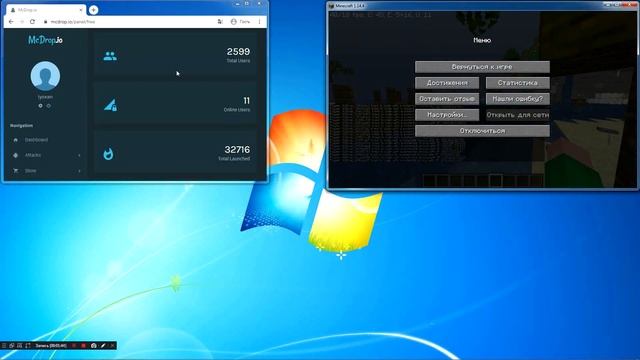Click the small circle icon beside the gear
640x360 pixels.
[49, 106]
